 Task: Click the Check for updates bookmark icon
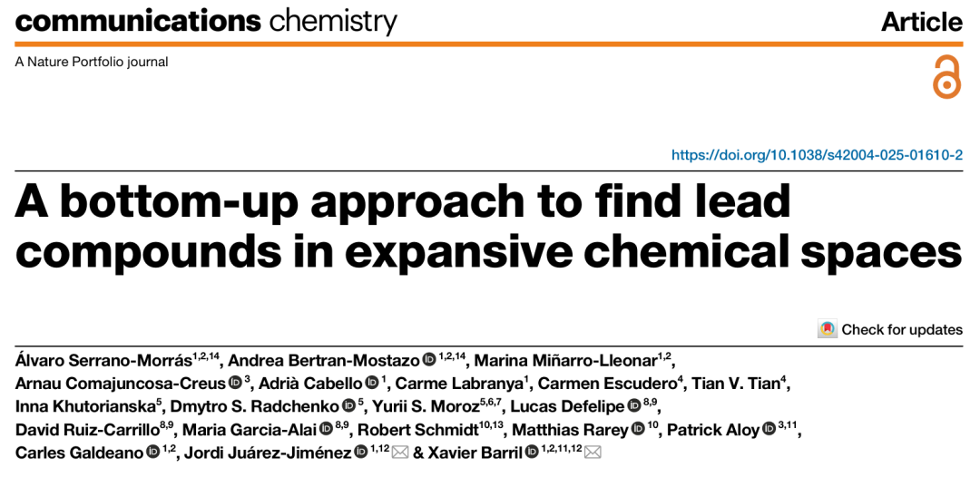pyautogui.click(x=828, y=329)
